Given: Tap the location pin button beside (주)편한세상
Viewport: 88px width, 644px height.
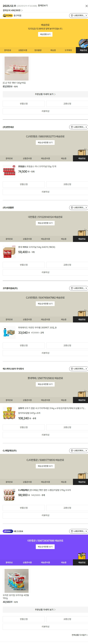Looking at the screenshot, I should click(78, 127).
